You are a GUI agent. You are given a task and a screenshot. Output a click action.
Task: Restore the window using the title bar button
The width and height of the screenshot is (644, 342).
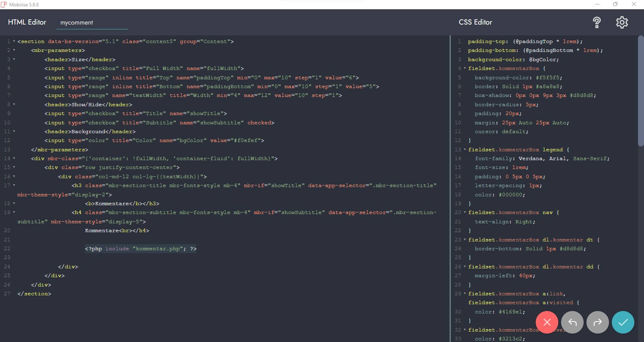[615, 4]
